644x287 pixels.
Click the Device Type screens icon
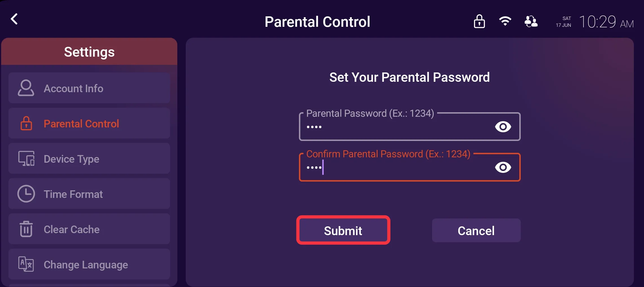[x=26, y=158]
